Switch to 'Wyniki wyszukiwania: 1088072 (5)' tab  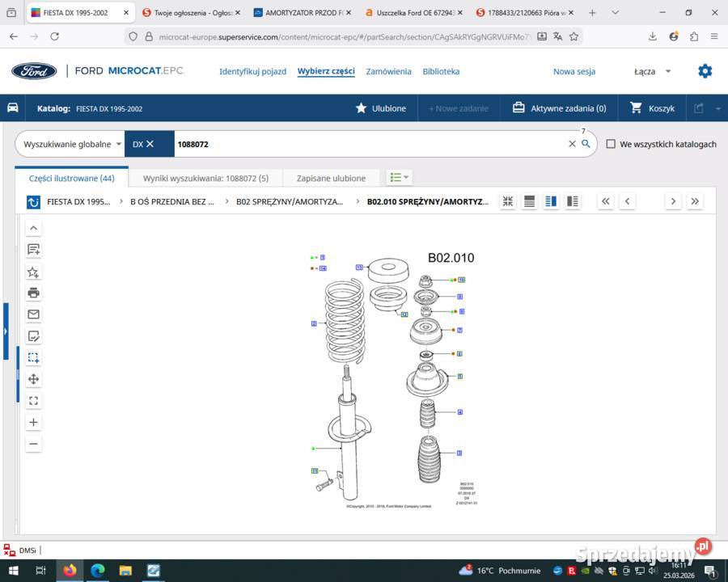(205, 178)
